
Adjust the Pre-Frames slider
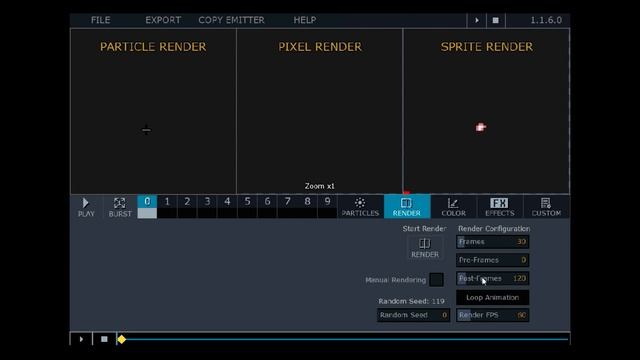coord(493,260)
